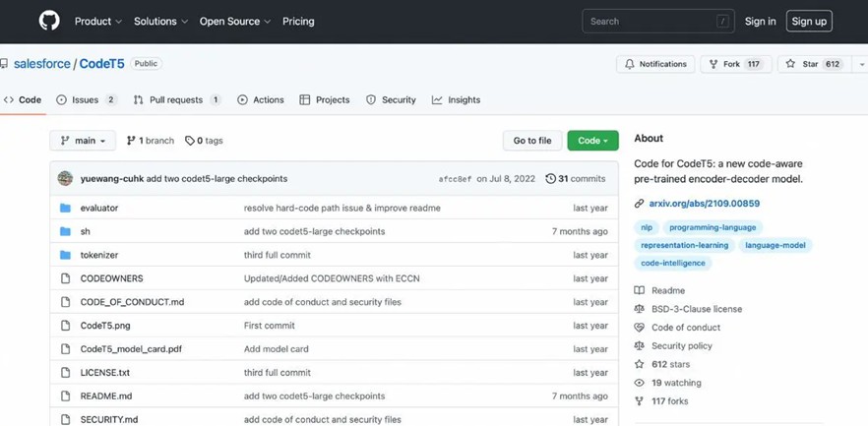Switch to the Actions tab
The image size is (868, 426).
(261, 100)
